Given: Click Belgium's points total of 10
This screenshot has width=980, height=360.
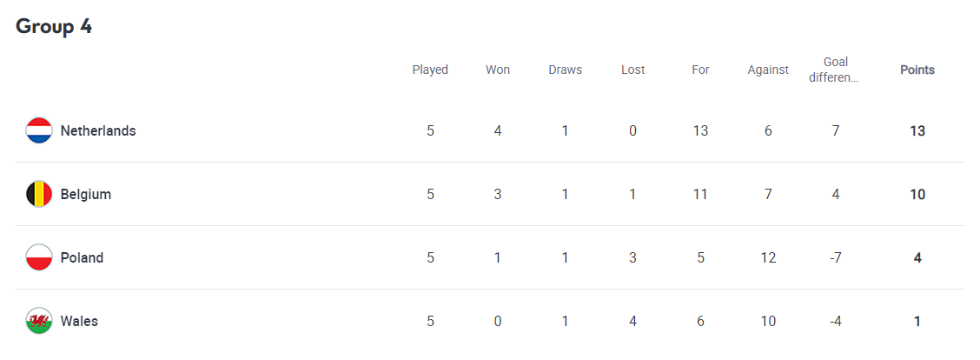Looking at the screenshot, I should tap(917, 194).
